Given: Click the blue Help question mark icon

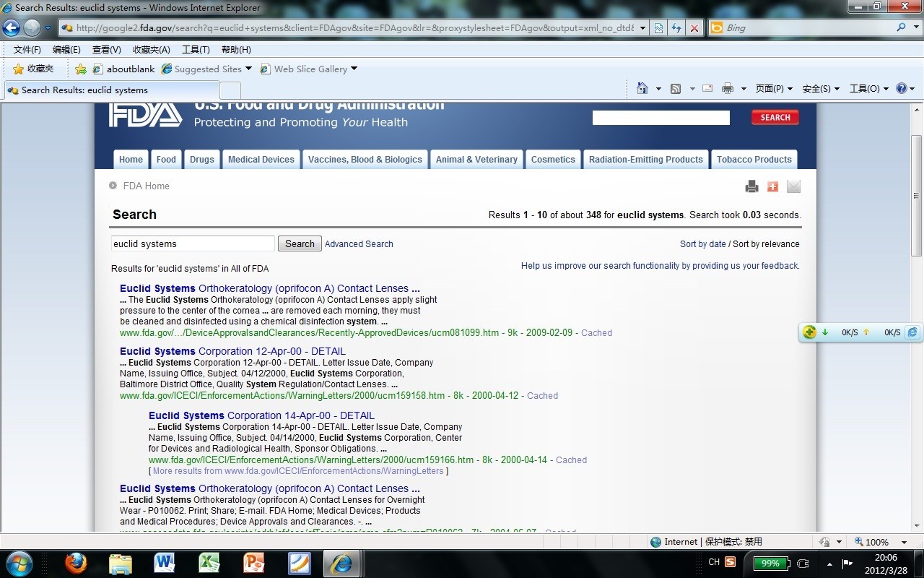Looking at the screenshot, I should [x=902, y=88].
